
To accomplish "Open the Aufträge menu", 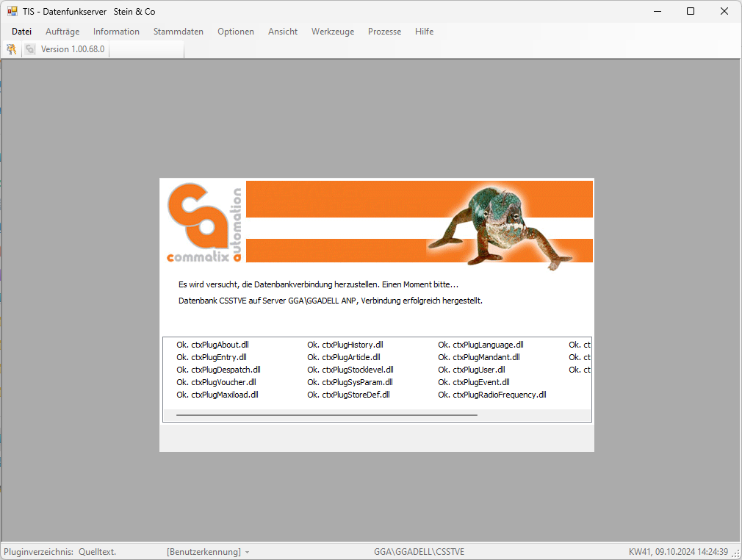I will 62,32.
